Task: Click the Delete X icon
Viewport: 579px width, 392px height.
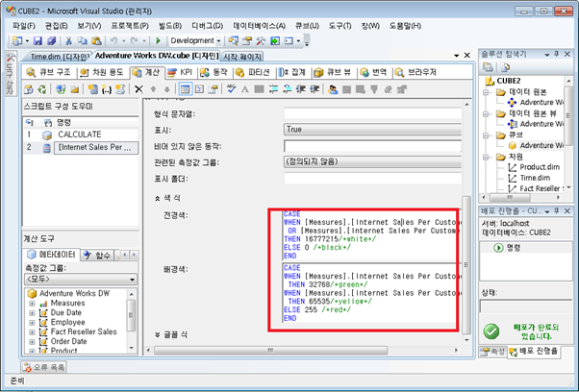Action: [x=138, y=89]
